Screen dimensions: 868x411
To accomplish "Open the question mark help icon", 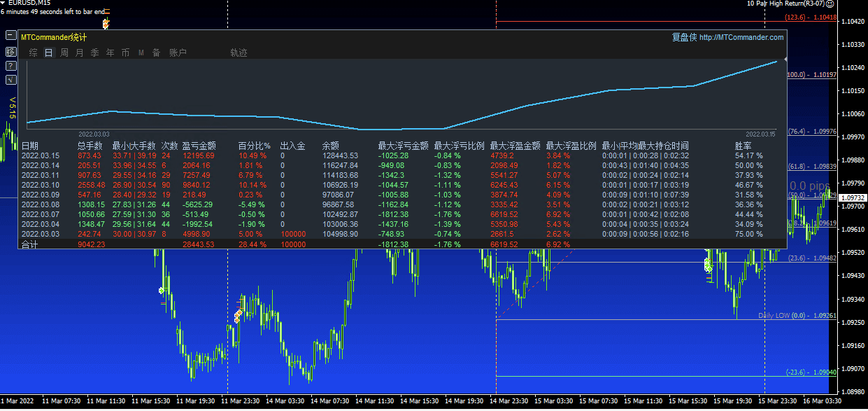I will point(10,66).
